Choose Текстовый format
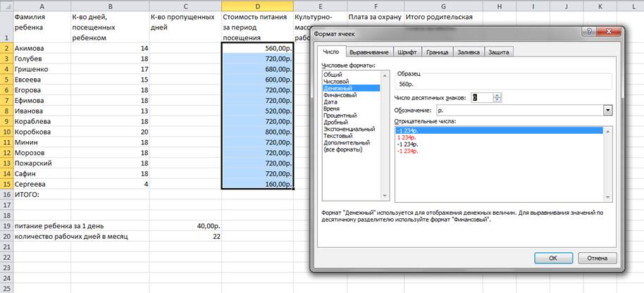This screenshot has width=644, height=293. click(352, 136)
